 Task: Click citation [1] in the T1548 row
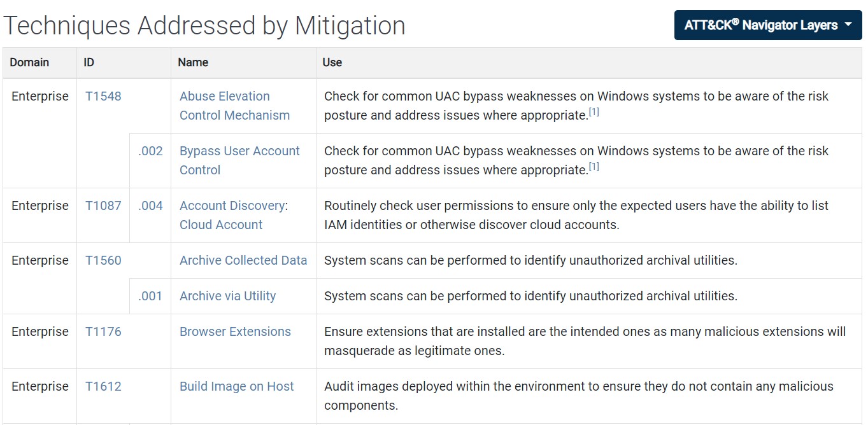(594, 112)
